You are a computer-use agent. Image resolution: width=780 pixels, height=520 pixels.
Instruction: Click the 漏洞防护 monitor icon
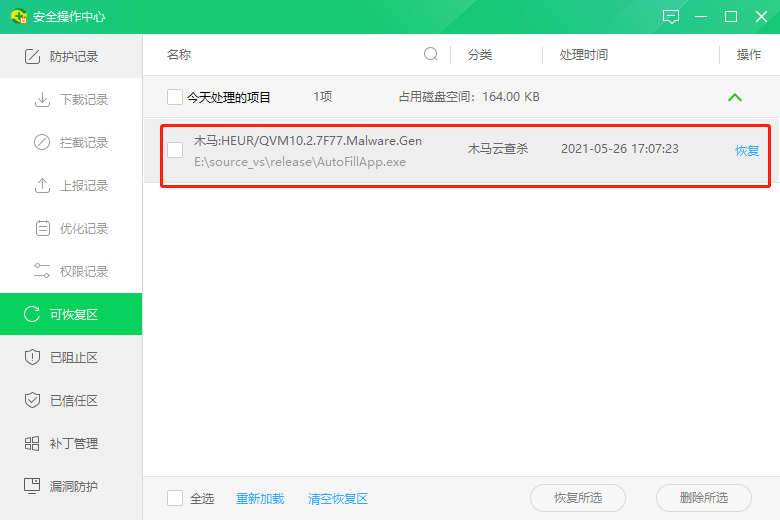[x=32, y=486]
